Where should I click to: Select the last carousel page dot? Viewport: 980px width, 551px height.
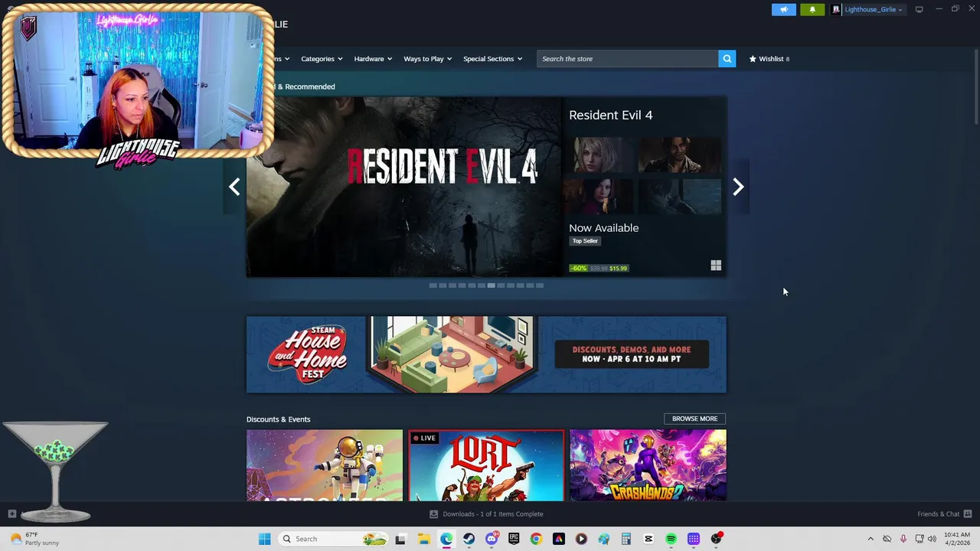tap(540, 285)
